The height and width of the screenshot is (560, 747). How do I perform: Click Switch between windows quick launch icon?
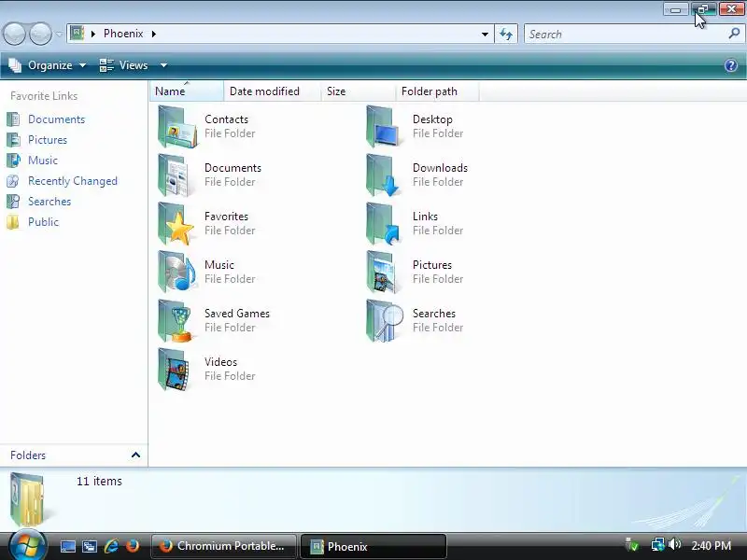click(x=90, y=546)
